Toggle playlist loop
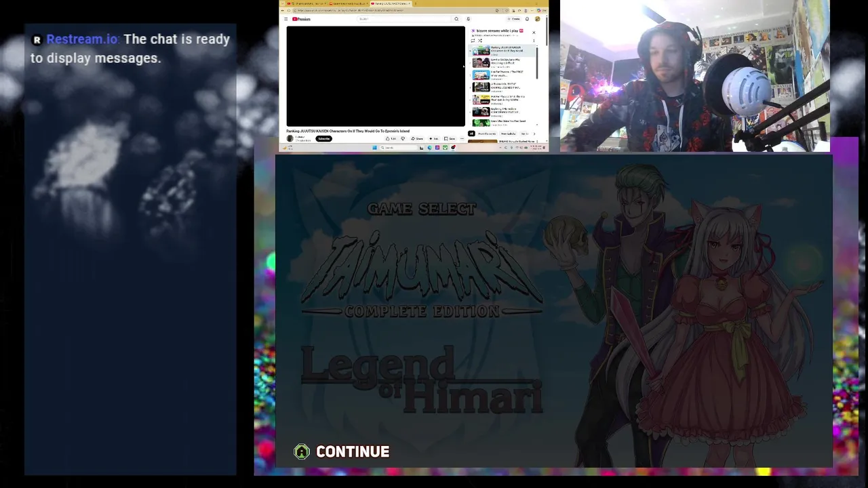 point(473,41)
